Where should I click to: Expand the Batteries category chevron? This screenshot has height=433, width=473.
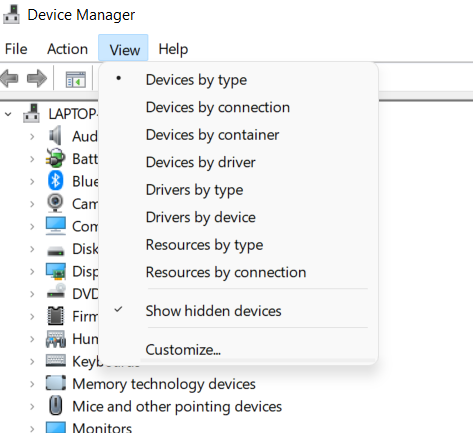click(32, 159)
